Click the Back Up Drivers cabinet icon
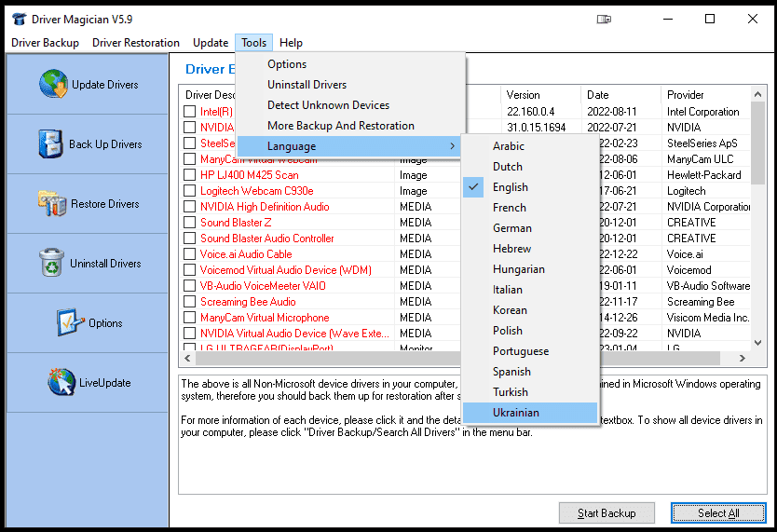The width and height of the screenshot is (777, 532). pyautogui.click(x=50, y=143)
